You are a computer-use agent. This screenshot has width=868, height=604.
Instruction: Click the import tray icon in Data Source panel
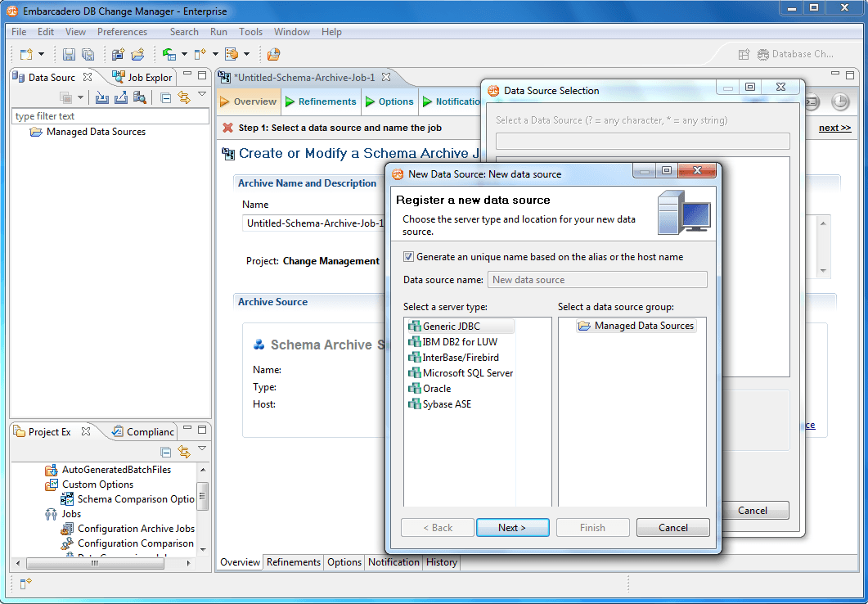click(102, 98)
